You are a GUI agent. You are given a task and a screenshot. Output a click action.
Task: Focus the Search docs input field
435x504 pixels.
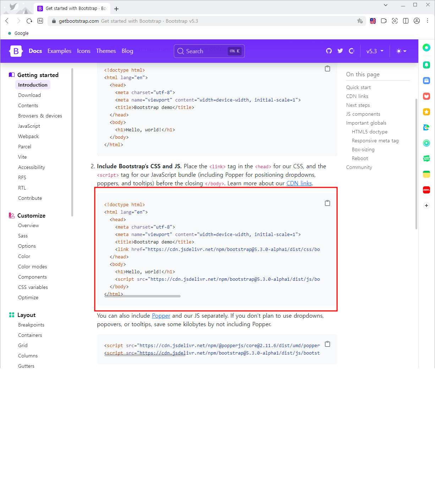click(x=209, y=51)
